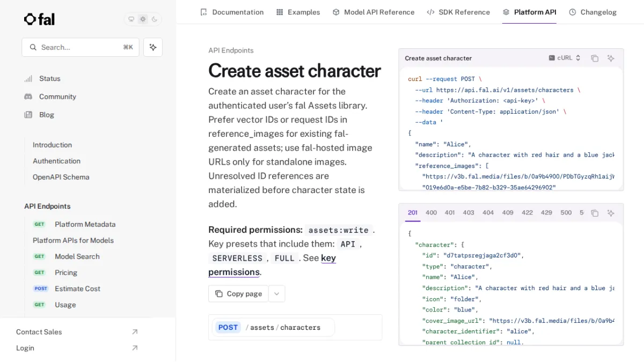
Task: Click FULL preset code label
Action: [x=284, y=258]
